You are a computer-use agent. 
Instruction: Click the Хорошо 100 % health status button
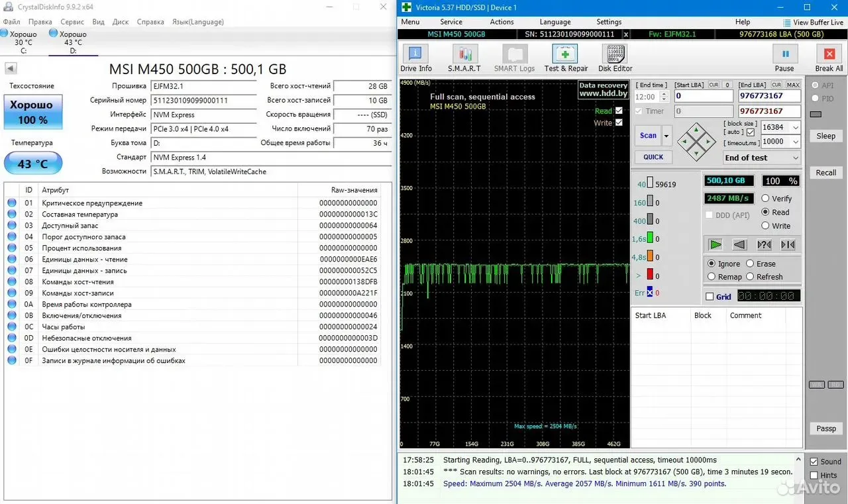tap(33, 112)
